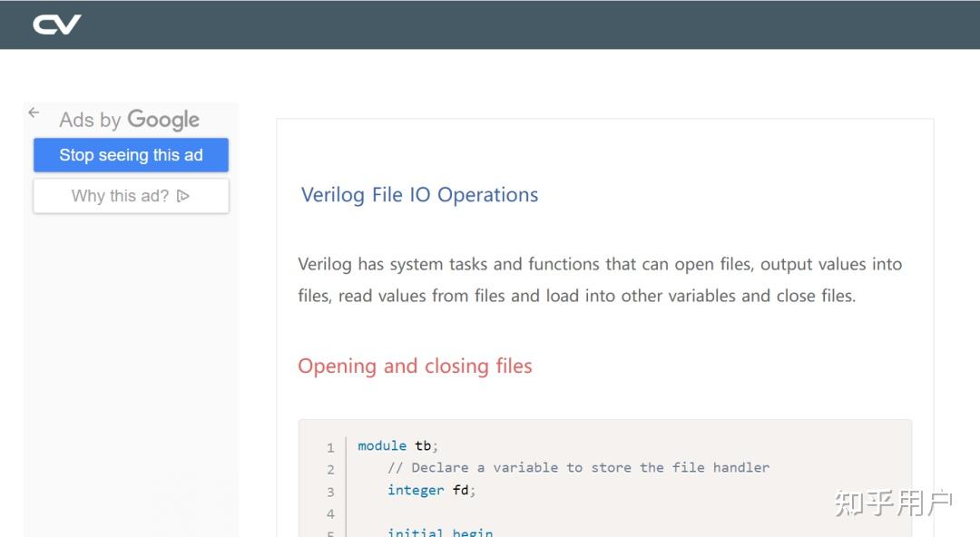This screenshot has height=537, width=980.
Task: Click the Ads by Google label
Action: click(130, 120)
